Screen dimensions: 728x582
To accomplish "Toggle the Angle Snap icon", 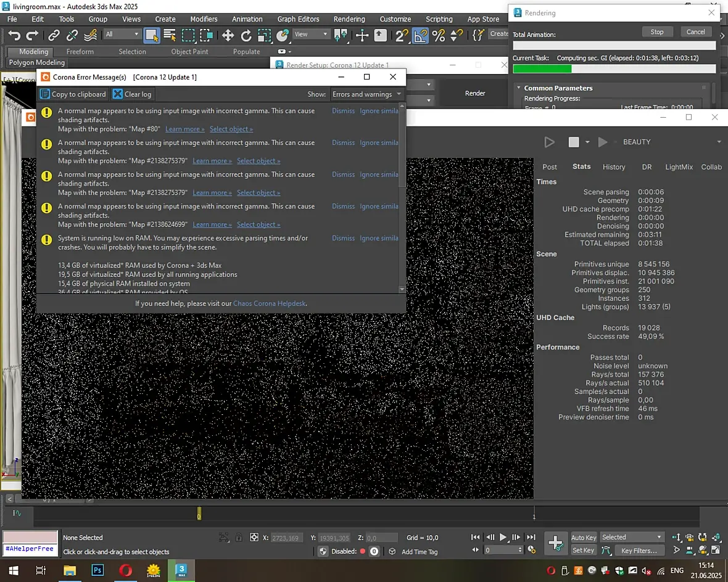I will point(420,35).
